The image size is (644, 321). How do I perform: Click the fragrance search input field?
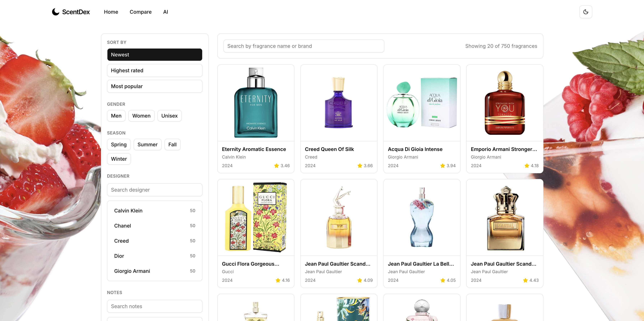coord(304,46)
